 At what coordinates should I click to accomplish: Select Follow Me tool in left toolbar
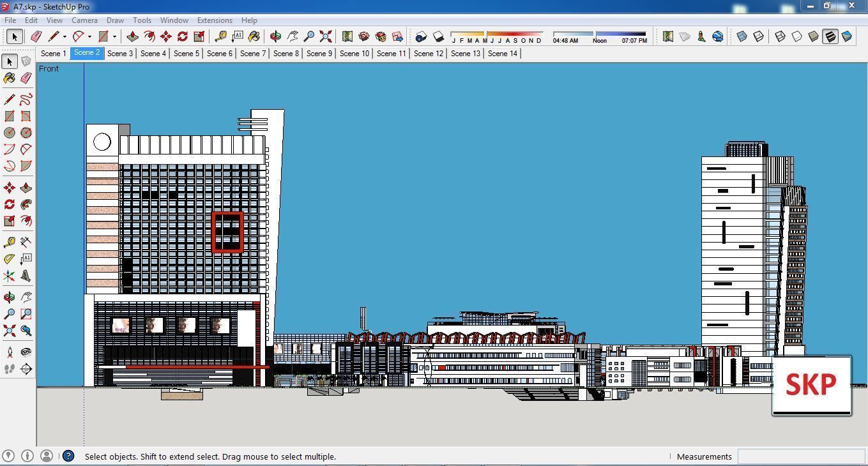(x=26, y=204)
